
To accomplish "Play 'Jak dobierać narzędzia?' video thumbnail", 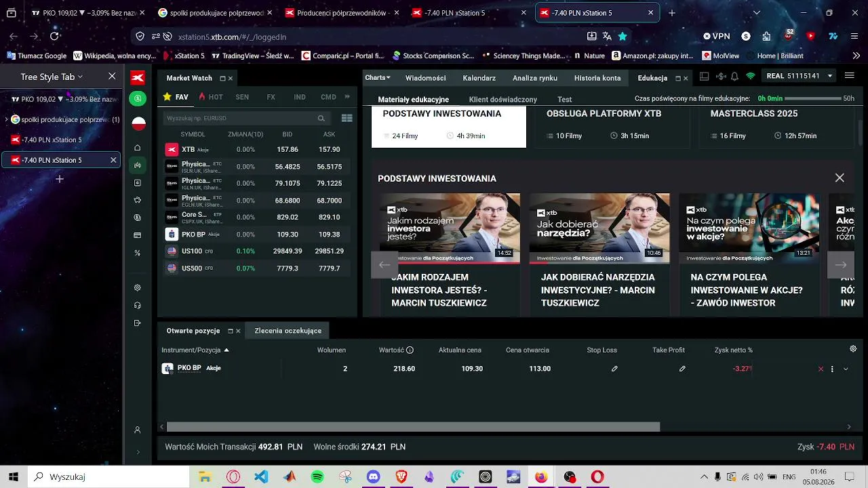I will pos(599,228).
